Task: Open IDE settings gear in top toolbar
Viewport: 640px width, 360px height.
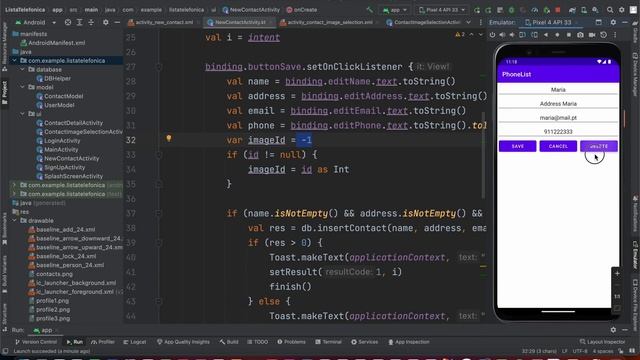Action: coord(622,10)
